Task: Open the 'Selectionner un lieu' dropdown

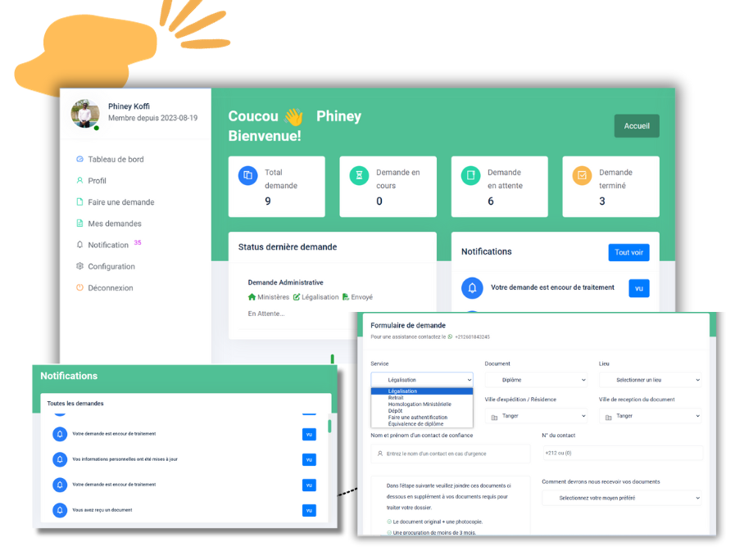Action: click(650, 380)
